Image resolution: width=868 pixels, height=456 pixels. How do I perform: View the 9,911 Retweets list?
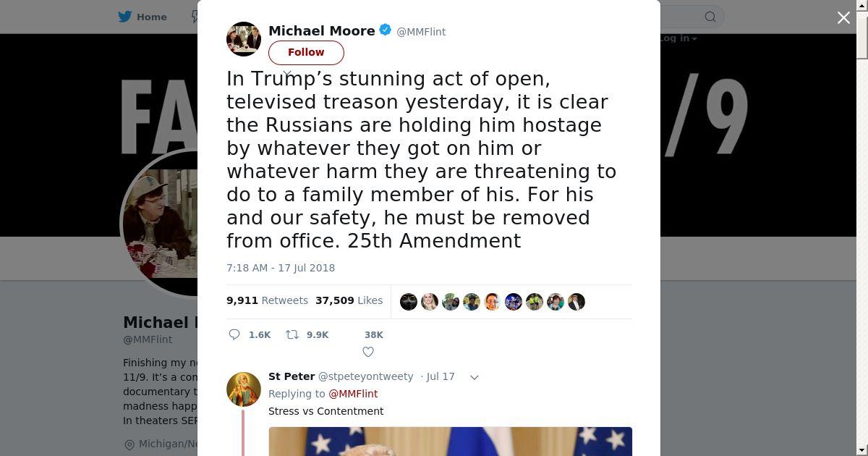(267, 300)
